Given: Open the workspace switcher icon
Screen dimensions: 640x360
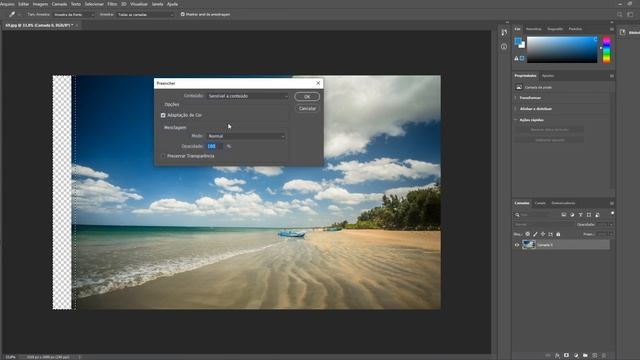Looking at the screenshot, I should pos(630,14).
